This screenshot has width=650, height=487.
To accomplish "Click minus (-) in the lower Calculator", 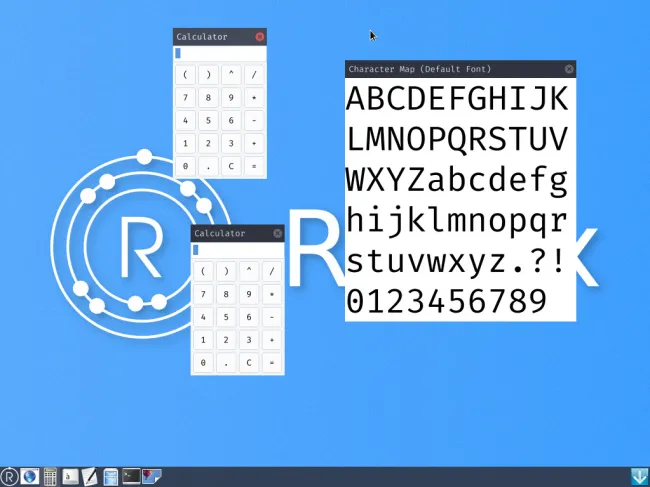I will (x=272, y=317).
